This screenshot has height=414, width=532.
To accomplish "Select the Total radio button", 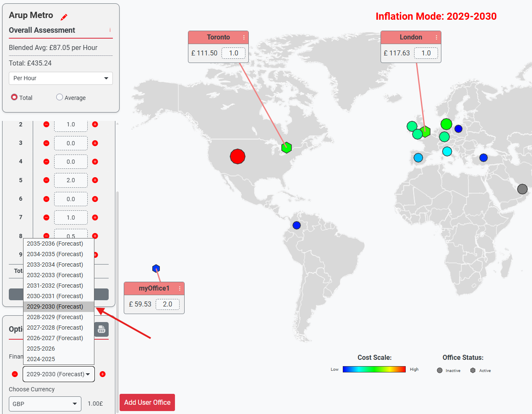I will pos(14,97).
